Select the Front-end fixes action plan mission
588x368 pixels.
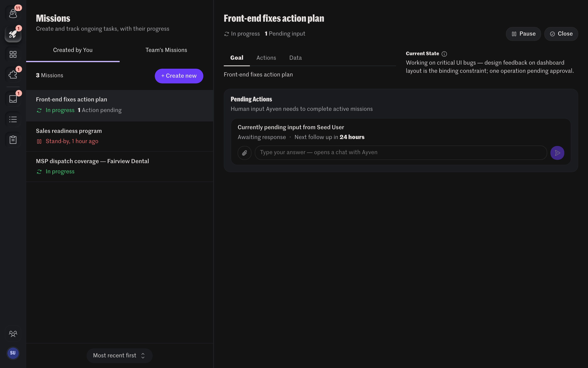click(x=120, y=106)
